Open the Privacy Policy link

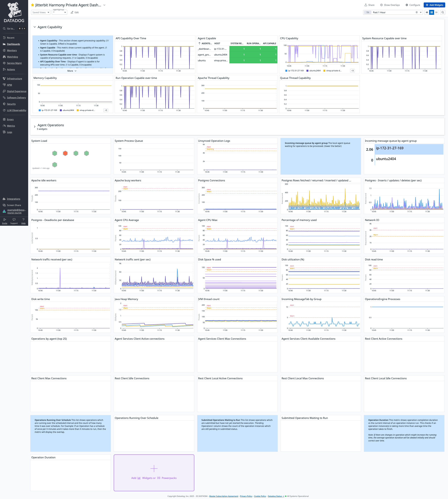click(x=246, y=496)
